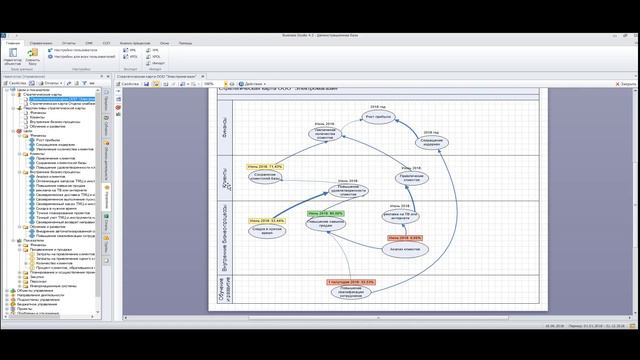
Task: Expand the Objects of management tree node
Action: [x=7, y=291]
